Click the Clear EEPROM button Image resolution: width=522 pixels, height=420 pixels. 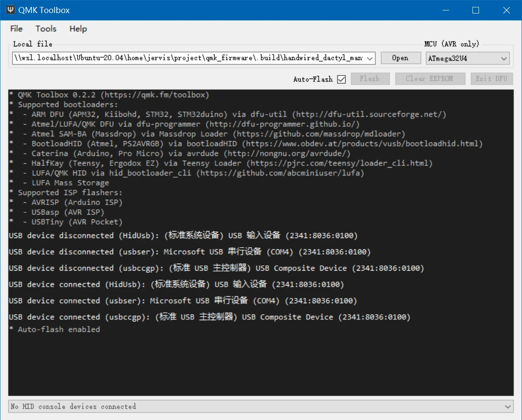click(x=429, y=79)
